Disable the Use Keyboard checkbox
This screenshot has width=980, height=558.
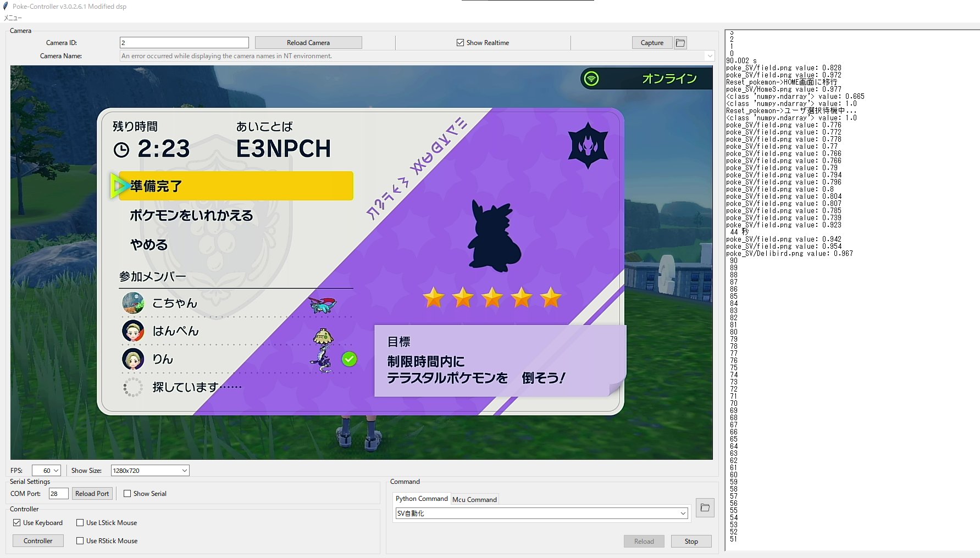[17, 523]
